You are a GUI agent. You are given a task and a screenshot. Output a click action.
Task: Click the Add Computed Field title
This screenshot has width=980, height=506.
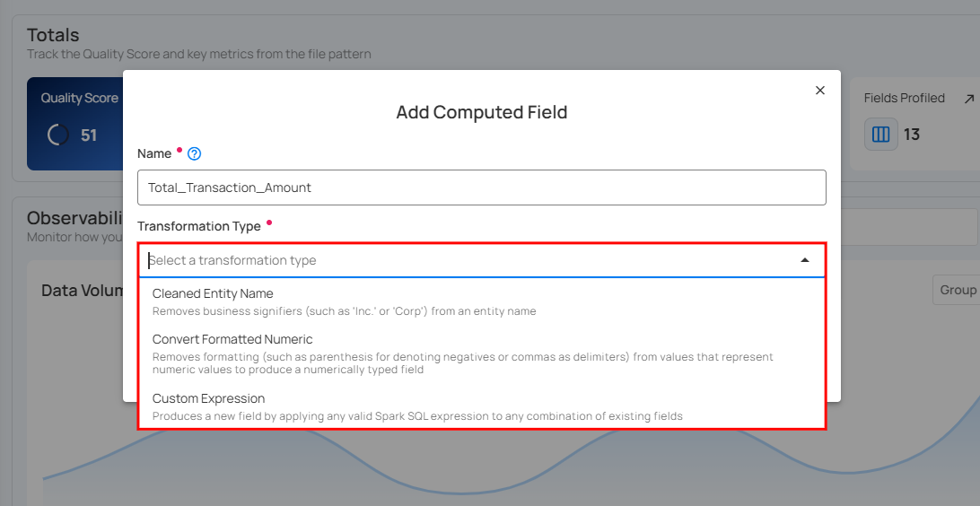481,112
